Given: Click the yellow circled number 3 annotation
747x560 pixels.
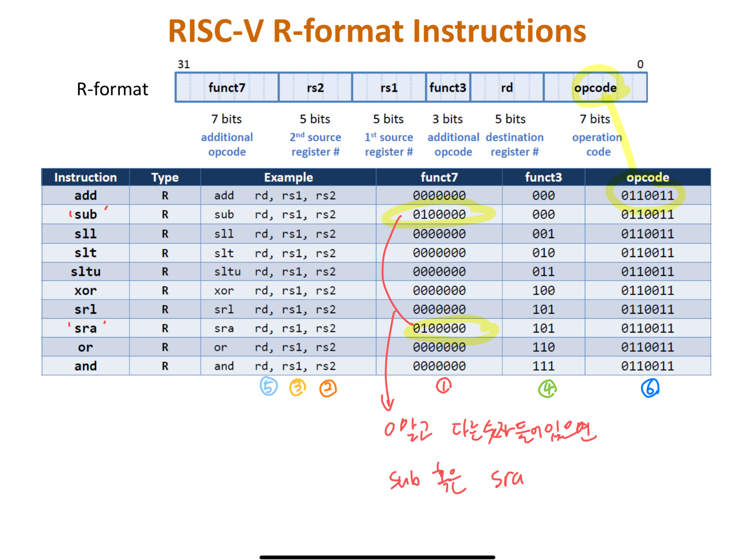Looking at the screenshot, I should 297,387.
